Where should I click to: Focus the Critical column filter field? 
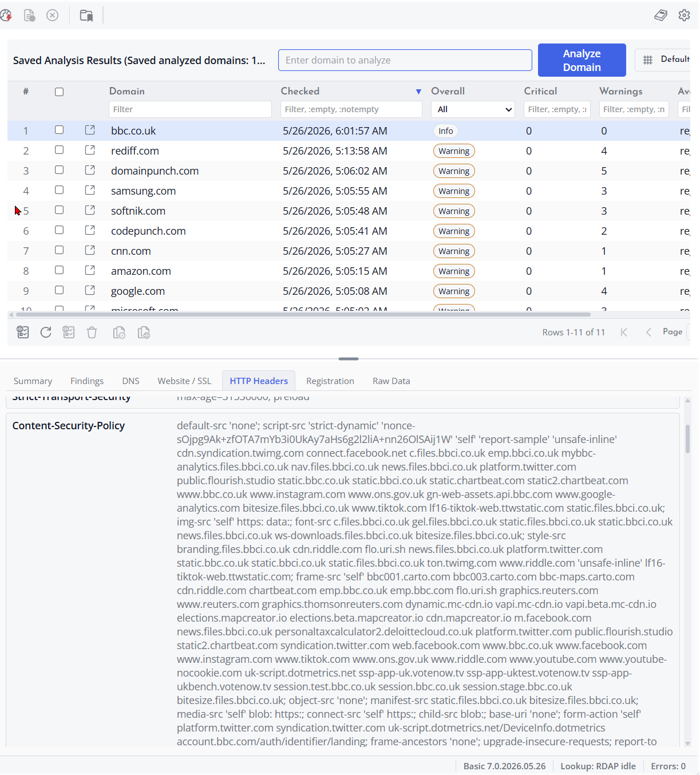[x=557, y=109]
